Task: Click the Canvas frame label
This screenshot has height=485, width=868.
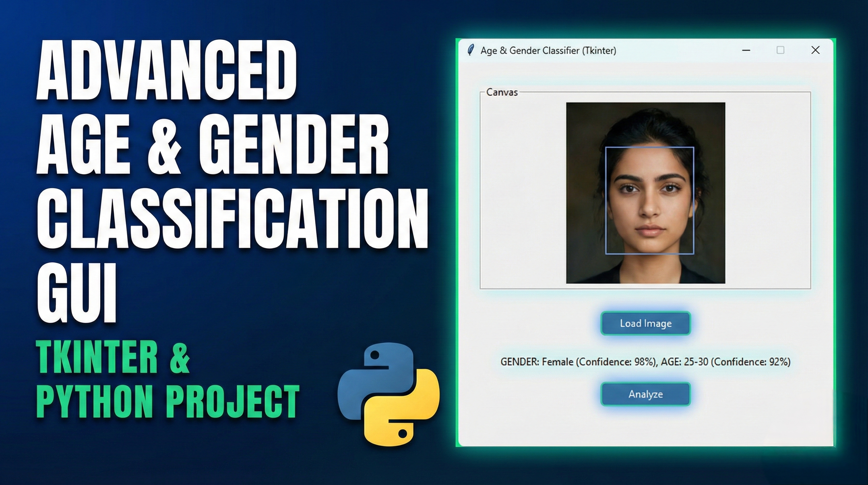Action: point(502,93)
